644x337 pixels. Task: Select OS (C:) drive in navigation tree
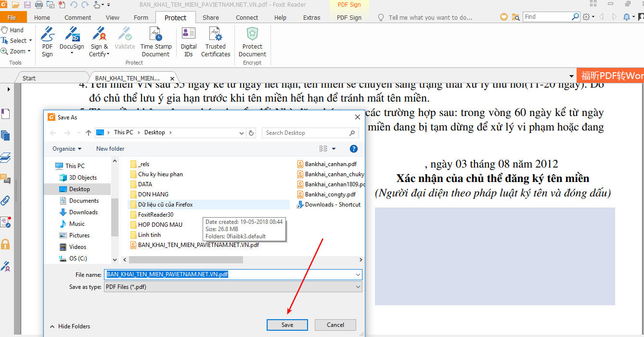click(73, 259)
